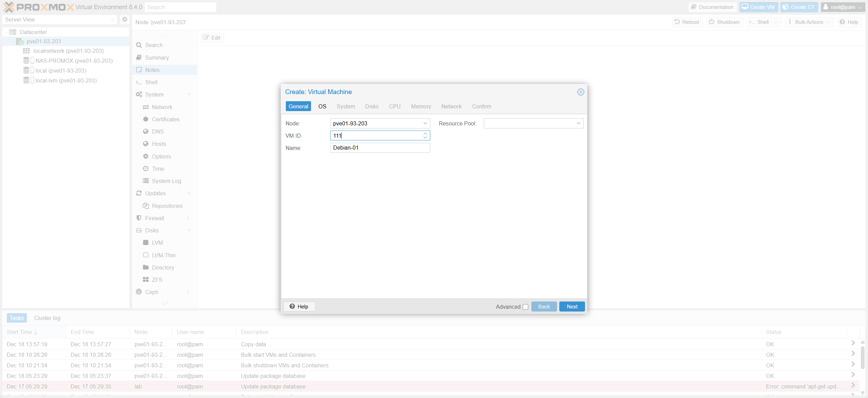Open the dialog Help button
The height and width of the screenshot is (398, 868).
coord(299,307)
